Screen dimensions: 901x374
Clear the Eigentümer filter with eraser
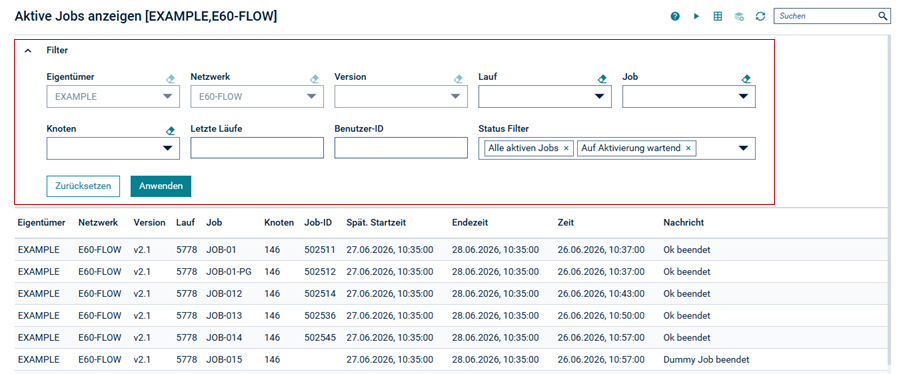pos(170,79)
